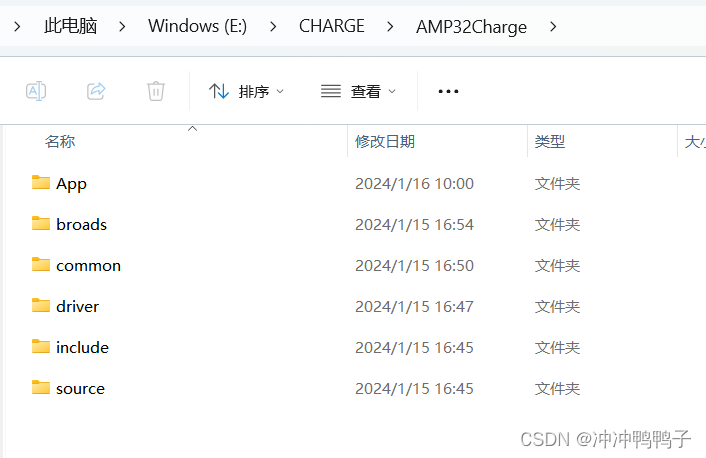This screenshot has height=458, width=706.
Task: Select the App folder name
Action: pos(71,184)
